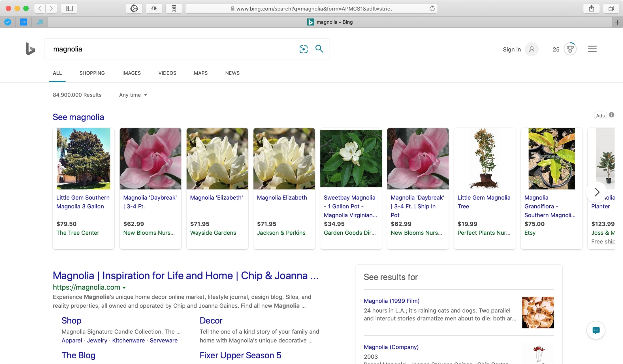The height and width of the screenshot is (364, 623).
Task: Open Little Gem Southern Magnolia tree thumbnail
Action: tap(83, 159)
